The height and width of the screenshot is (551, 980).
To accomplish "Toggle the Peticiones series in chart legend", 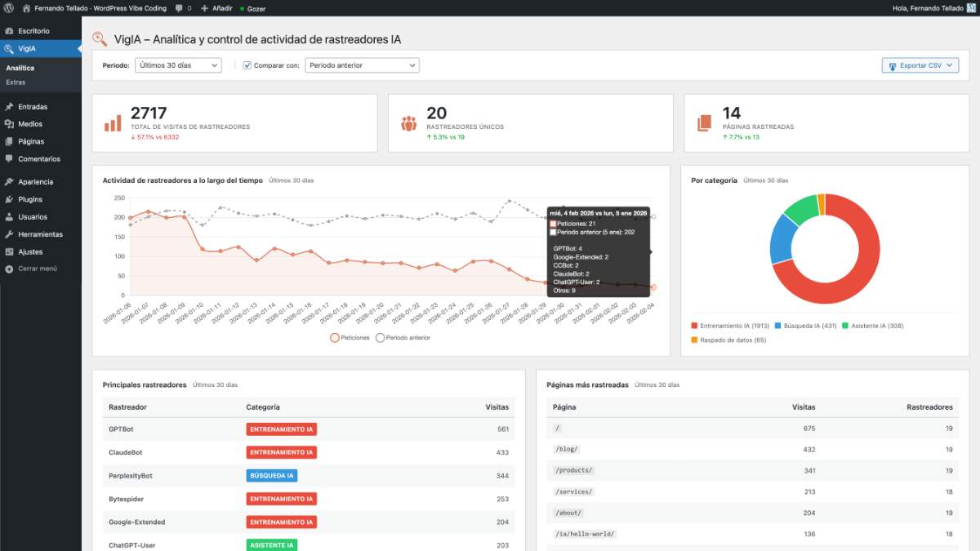I will 335,337.
